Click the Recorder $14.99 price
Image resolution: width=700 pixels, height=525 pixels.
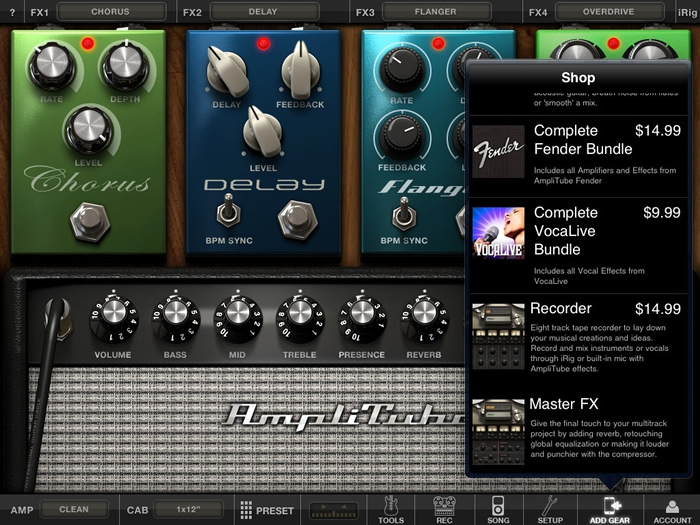coord(658,309)
